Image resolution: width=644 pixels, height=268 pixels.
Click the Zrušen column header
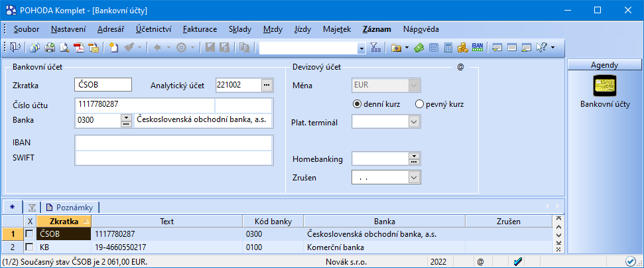tap(509, 221)
